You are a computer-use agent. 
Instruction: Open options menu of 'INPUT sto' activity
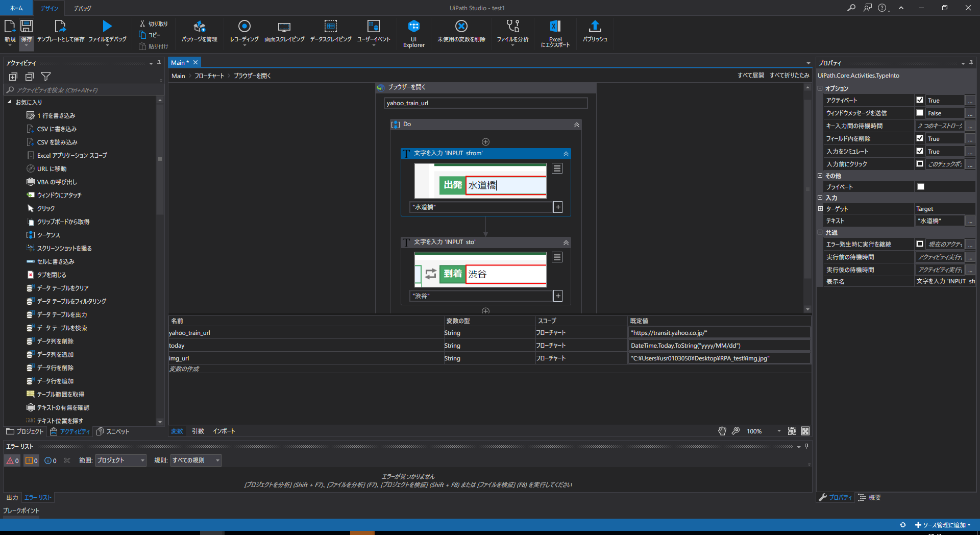click(557, 257)
